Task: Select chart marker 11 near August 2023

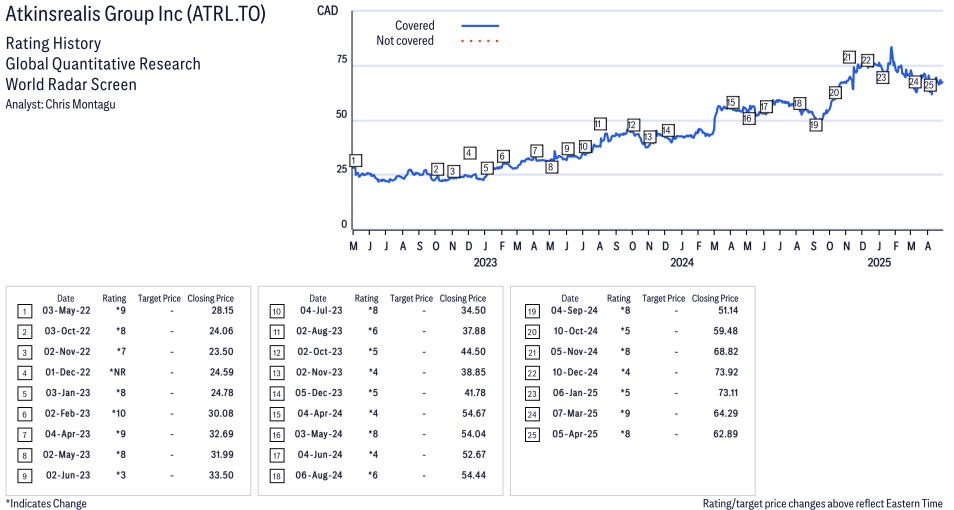Action: pos(600,124)
